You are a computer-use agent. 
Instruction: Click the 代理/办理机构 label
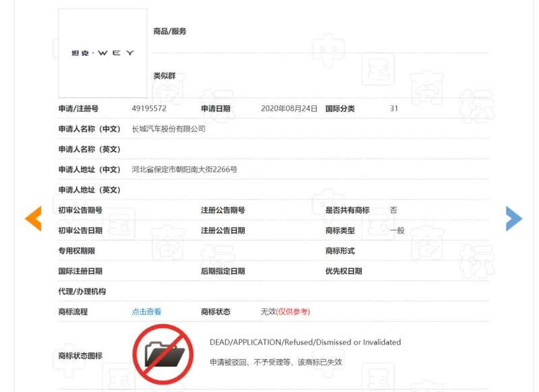pos(82,292)
